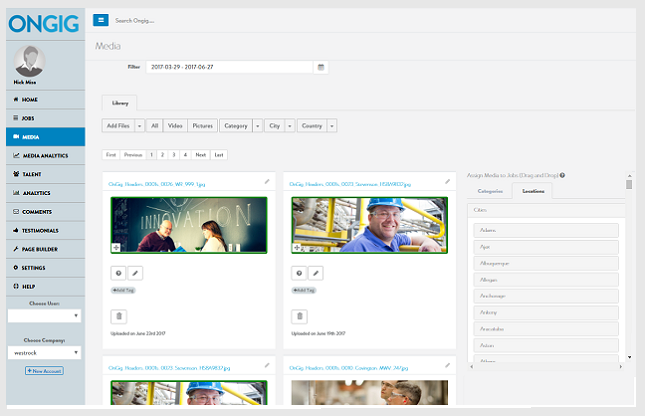This screenshot has width=645, height=416.
Task: Click pencil button under hardhat worker image
Action: [x=316, y=273]
